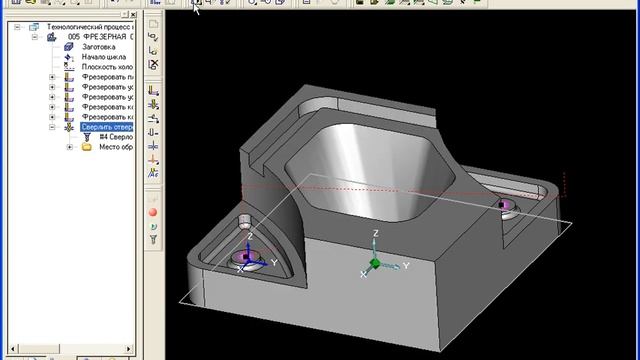Click the red circle record icon
Image resolution: width=640 pixels, height=360 pixels.
click(x=153, y=212)
